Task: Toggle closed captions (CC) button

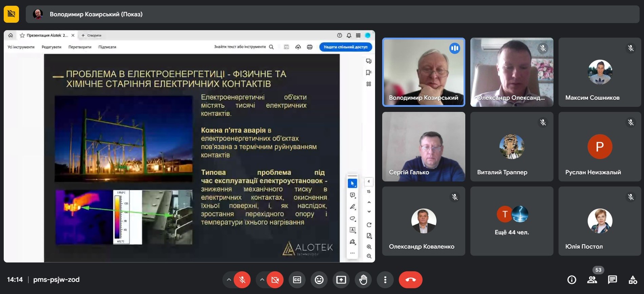Action: pyautogui.click(x=297, y=280)
